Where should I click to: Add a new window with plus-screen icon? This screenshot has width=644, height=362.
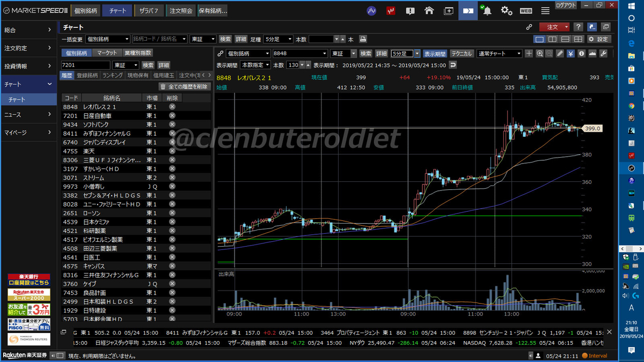pos(449,10)
